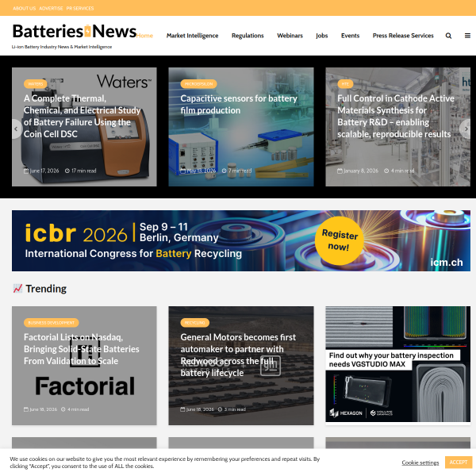Screen dimensions: 476x476
Task: Click the Trending chart icon
Action: tap(17, 289)
